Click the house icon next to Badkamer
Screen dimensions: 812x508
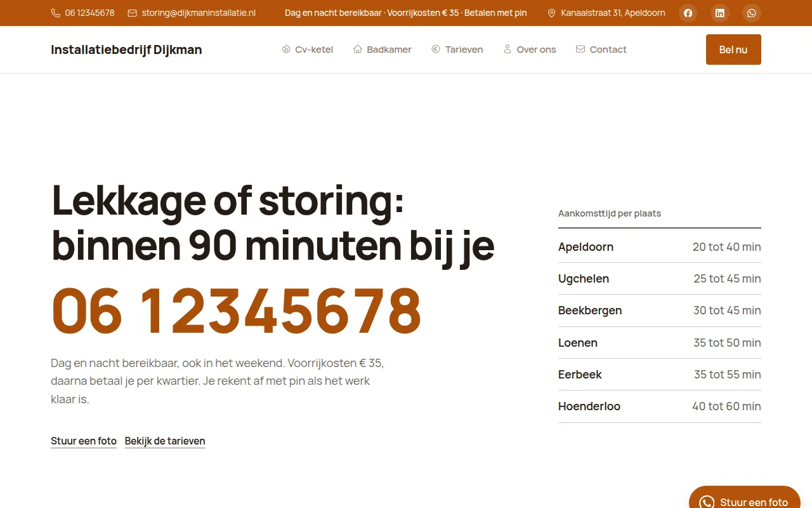(358, 49)
